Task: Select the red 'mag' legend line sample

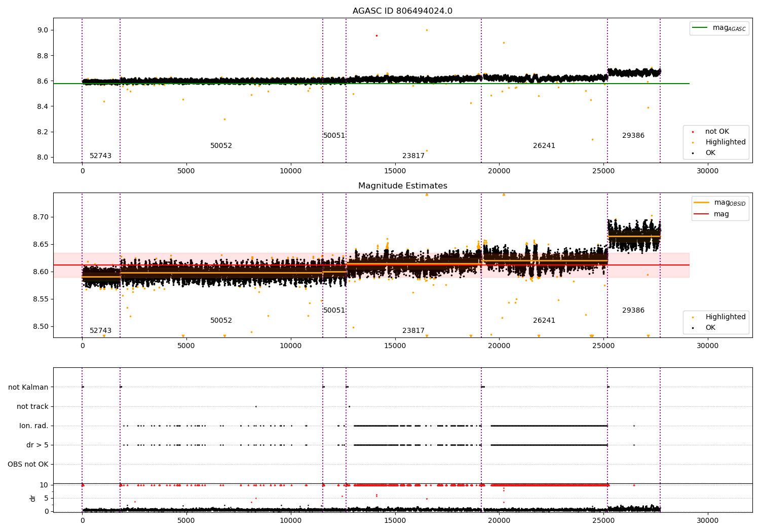Action: point(702,214)
